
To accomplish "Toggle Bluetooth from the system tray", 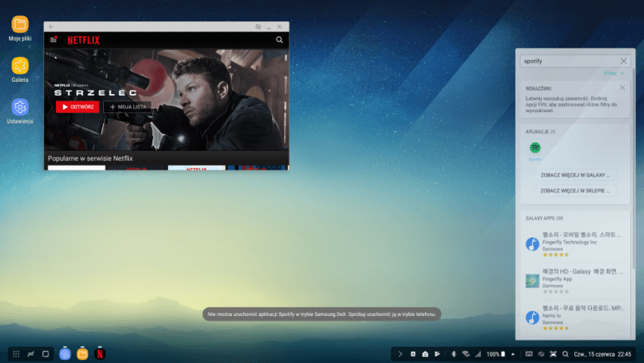I will click(x=454, y=354).
